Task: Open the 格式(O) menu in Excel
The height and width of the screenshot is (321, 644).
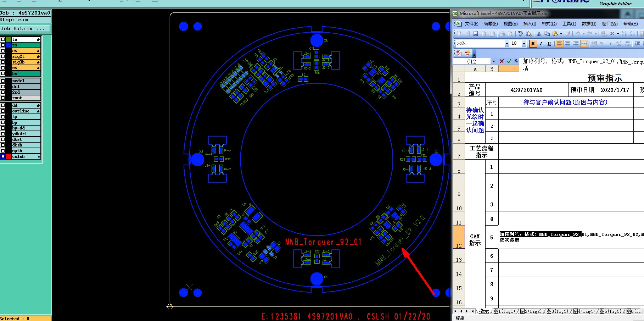Action: coord(549,24)
